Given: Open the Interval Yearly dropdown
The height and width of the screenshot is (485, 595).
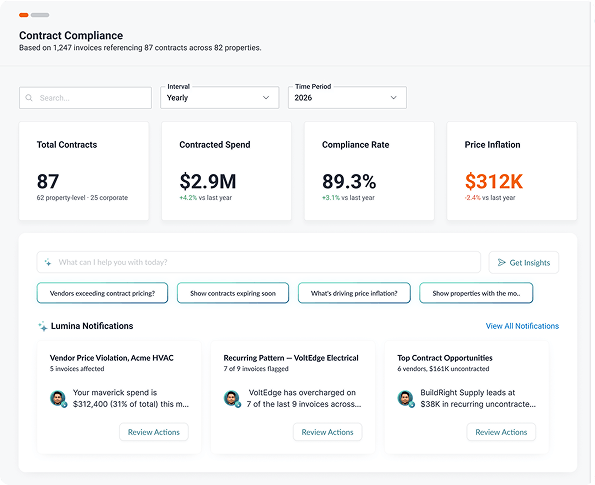Looking at the screenshot, I should point(220,98).
